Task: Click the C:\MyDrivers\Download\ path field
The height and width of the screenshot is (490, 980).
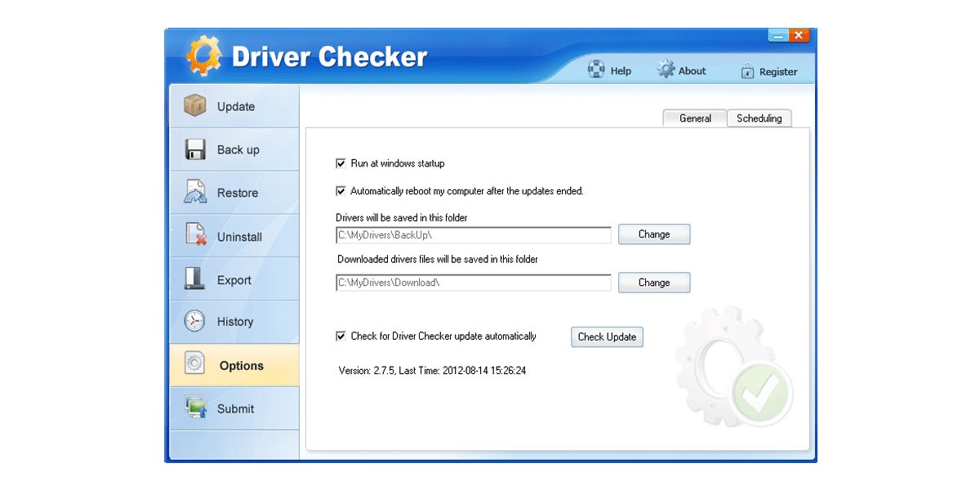Action: click(474, 283)
